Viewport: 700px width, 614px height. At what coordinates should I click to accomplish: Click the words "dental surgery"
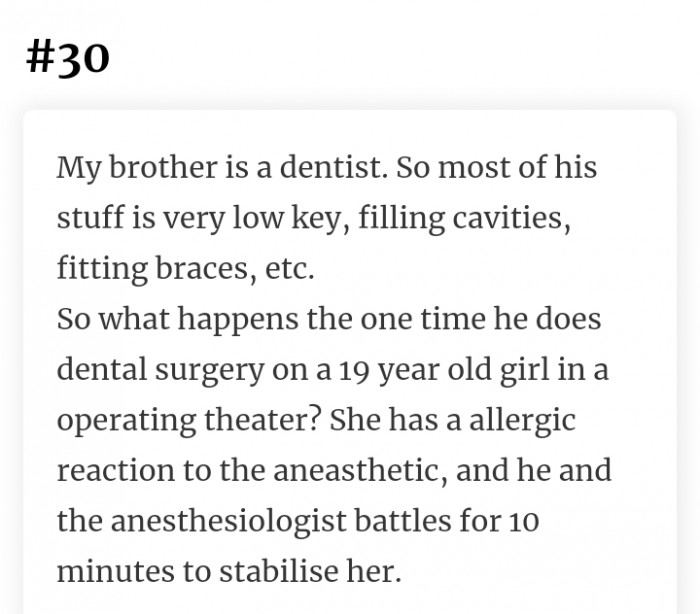tap(160, 370)
